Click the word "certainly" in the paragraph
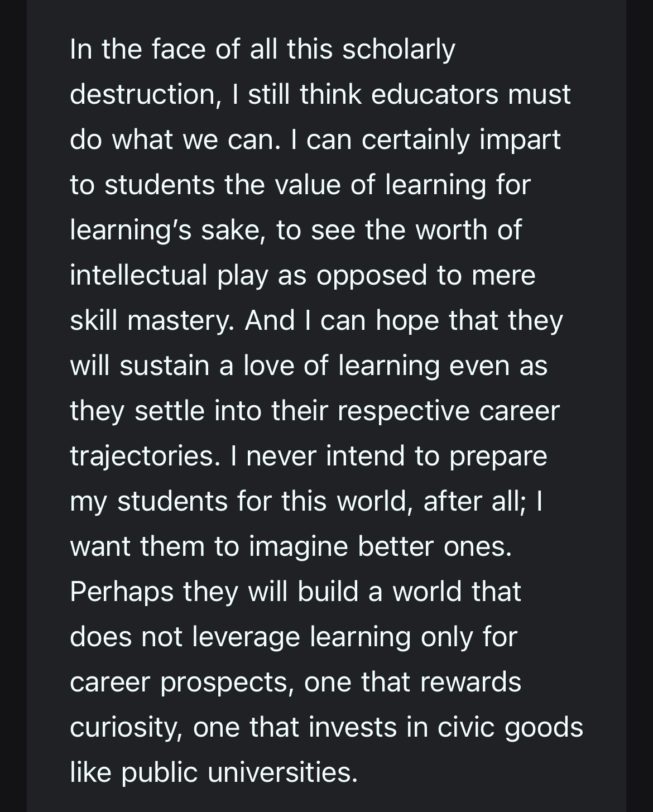The image size is (653, 812). [415, 140]
